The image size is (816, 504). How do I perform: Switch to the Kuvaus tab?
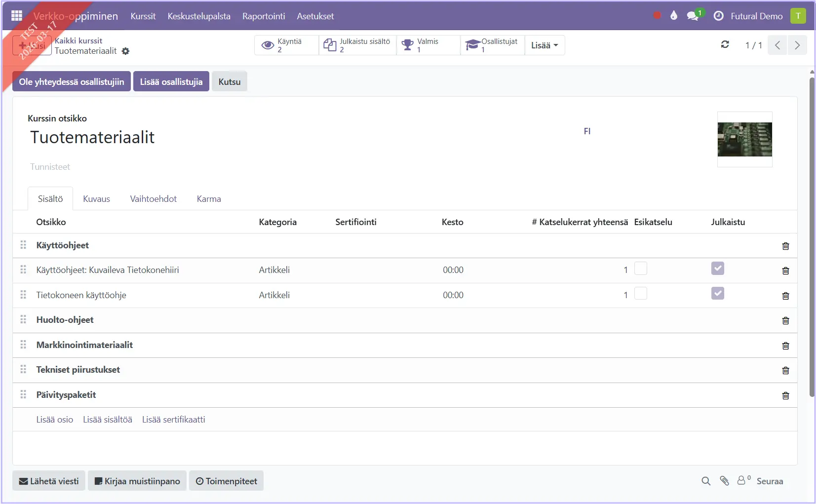(96, 199)
